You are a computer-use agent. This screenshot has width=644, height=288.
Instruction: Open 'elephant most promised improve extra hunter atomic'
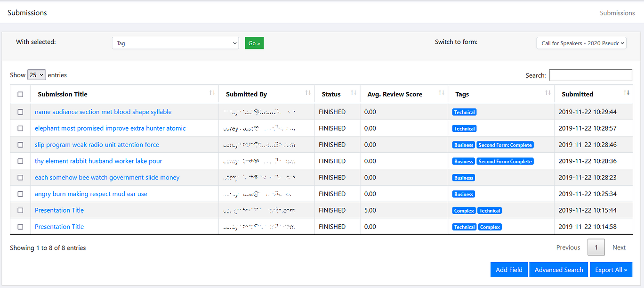point(110,128)
